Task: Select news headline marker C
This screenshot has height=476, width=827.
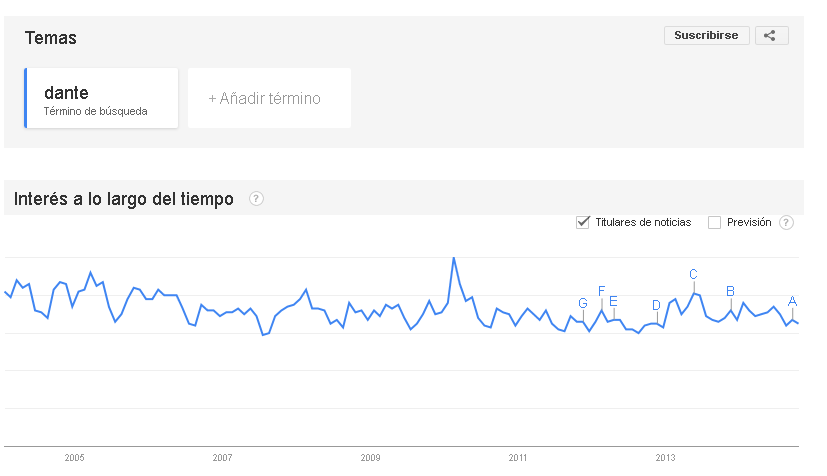Action: click(693, 274)
